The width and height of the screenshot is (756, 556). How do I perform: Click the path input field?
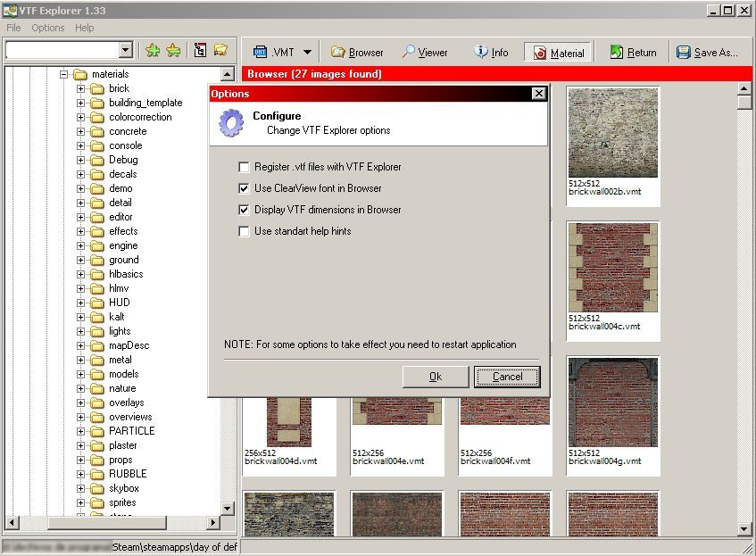click(x=62, y=49)
